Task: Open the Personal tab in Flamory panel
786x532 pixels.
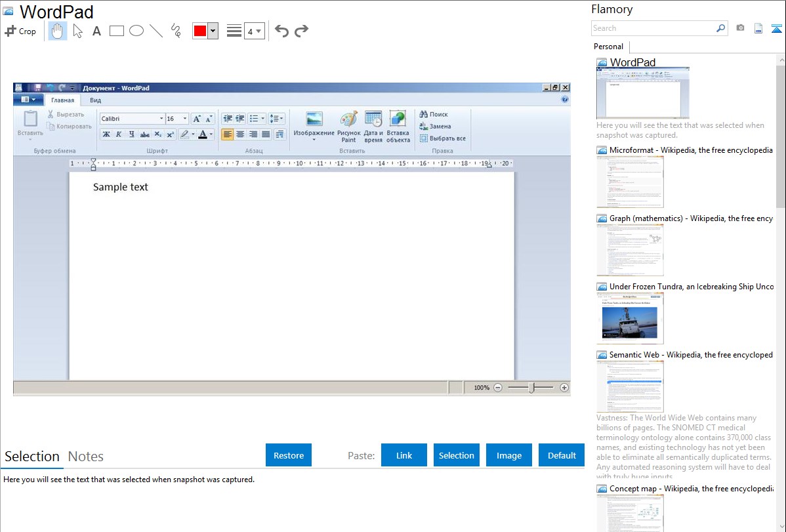Action: (x=608, y=47)
